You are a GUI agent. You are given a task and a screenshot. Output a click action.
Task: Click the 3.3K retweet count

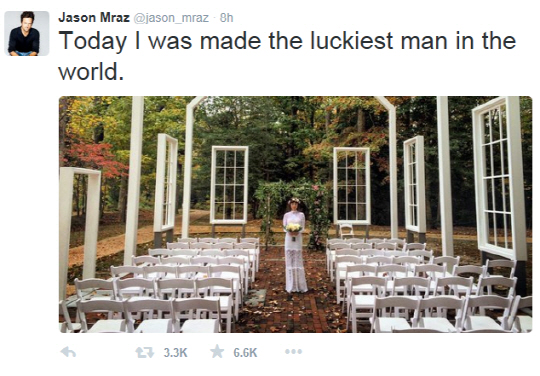pyautogui.click(x=175, y=353)
